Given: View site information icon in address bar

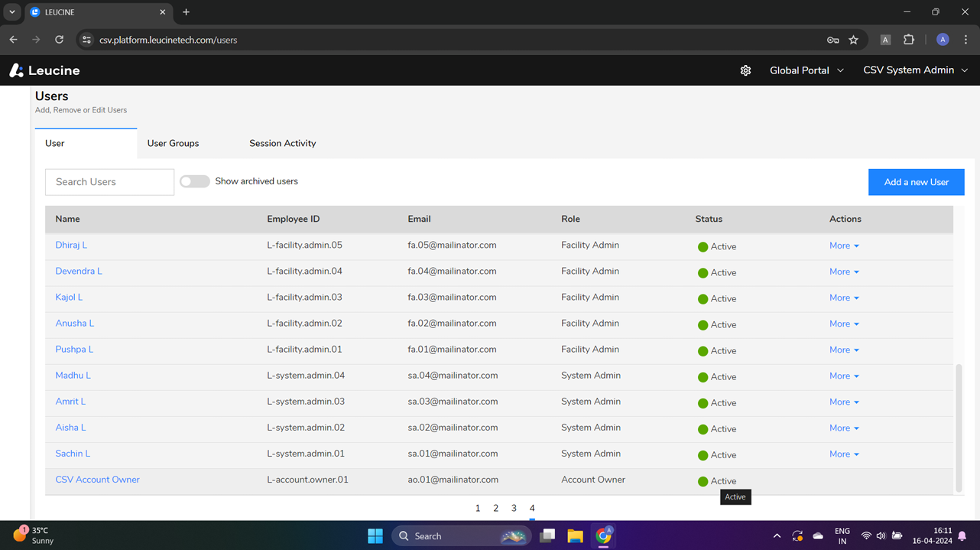Looking at the screenshot, I should 86,40.
